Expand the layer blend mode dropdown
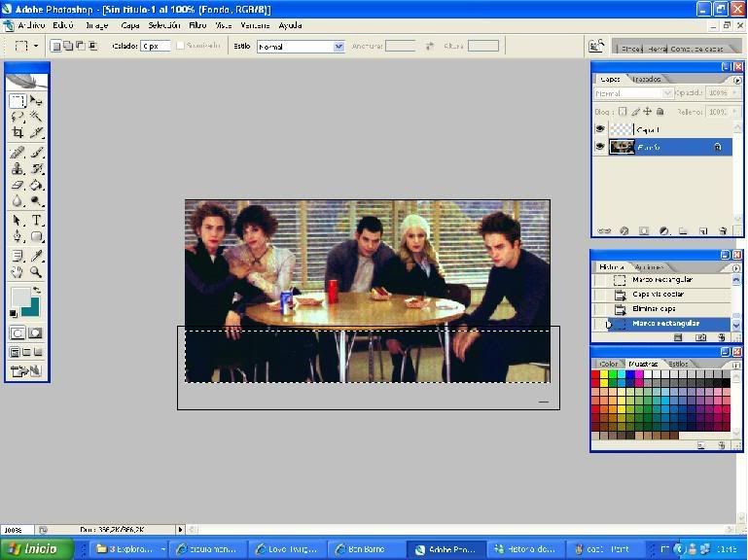Viewport: 748px width, 560px height. (632, 93)
